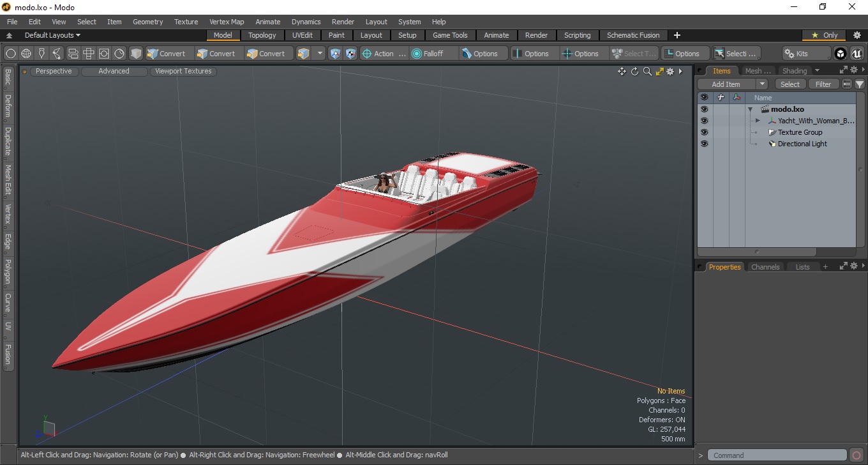Toggle the star Only button
This screenshot has width=868, height=465.
825,35
